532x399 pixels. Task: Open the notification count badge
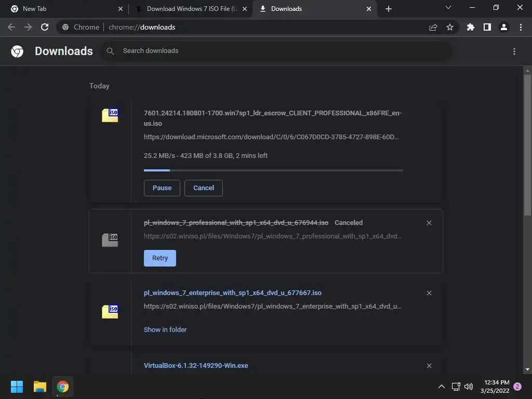coord(517,387)
